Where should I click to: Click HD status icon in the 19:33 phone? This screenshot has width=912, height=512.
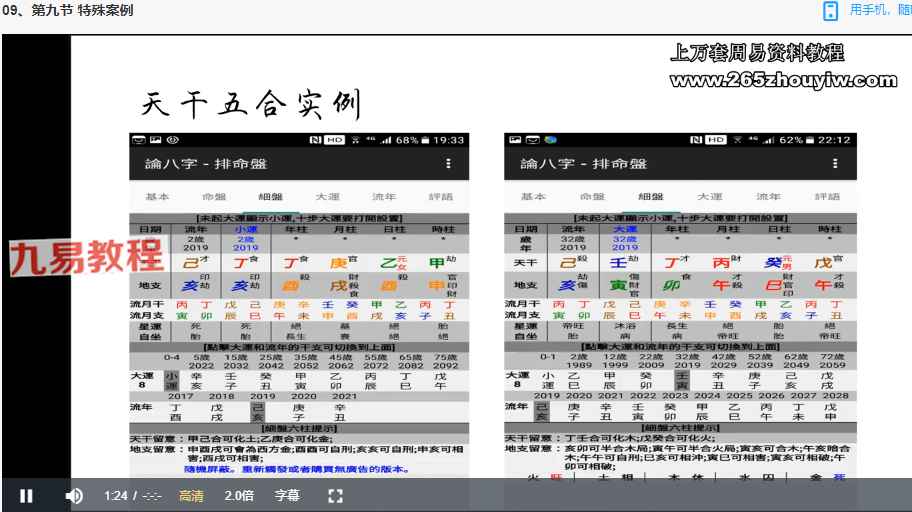click(334, 140)
